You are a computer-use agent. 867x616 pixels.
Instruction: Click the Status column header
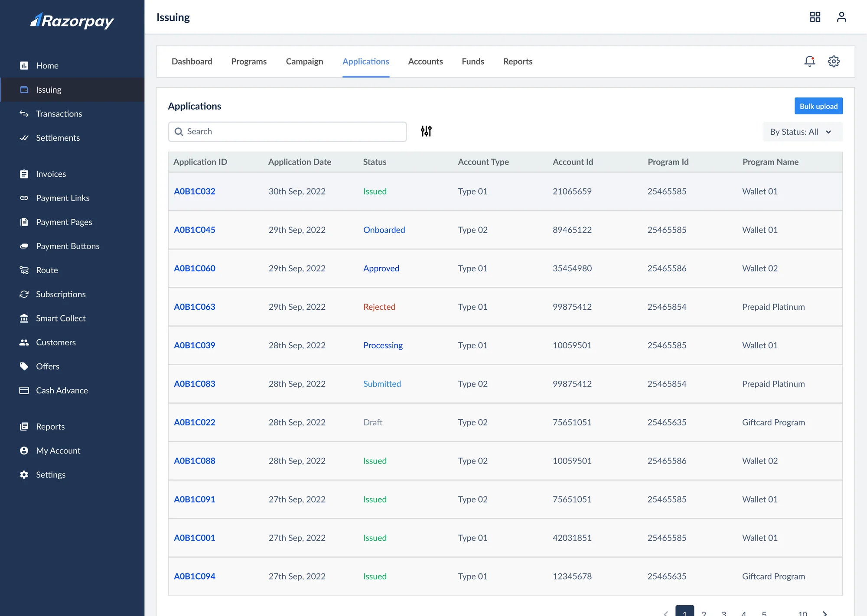pyautogui.click(x=375, y=162)
